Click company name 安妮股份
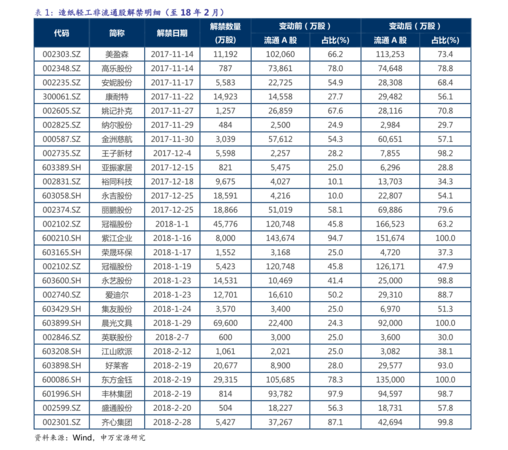 [117, 83]
